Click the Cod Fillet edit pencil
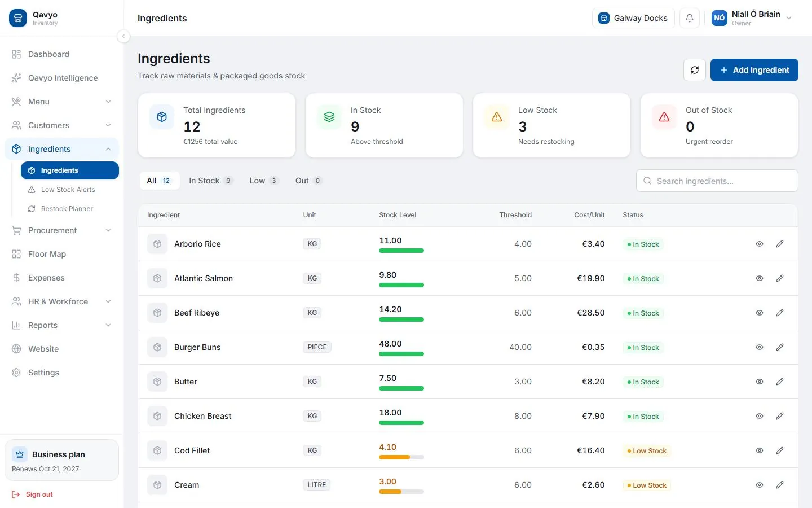 pyautogui.click(x=780, y=450)
